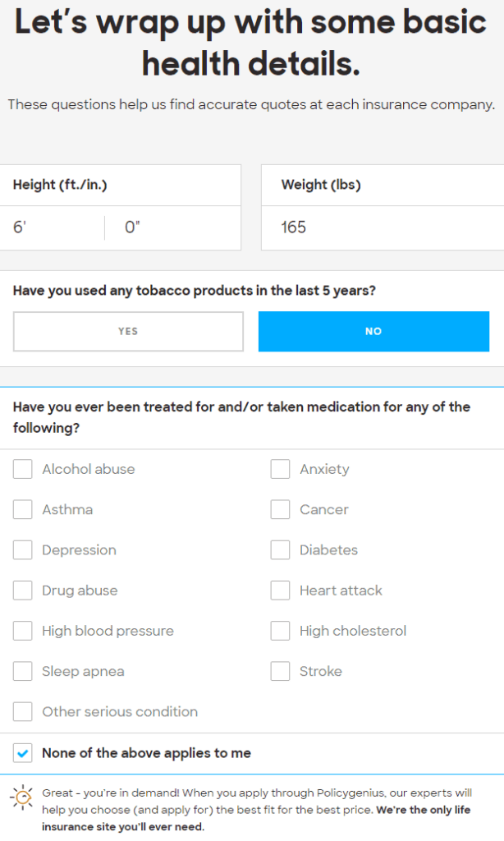Image resolution: width=504 pixels, height=841 pixels.
Task: Check the Drug abuse checkbox
Action: (22, 591)
